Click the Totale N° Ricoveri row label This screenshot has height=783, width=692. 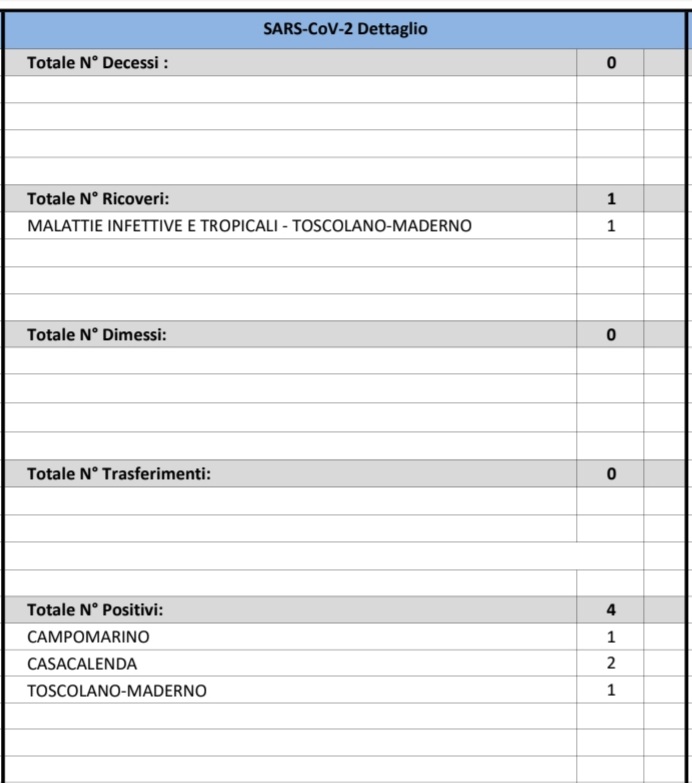(98, 199)
